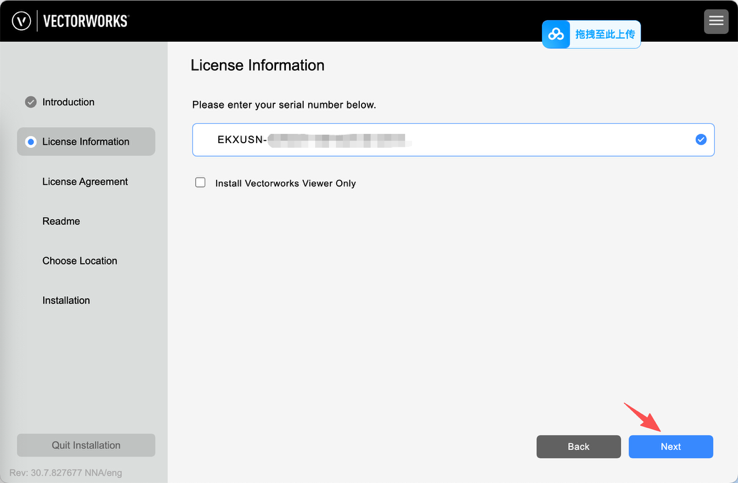Screen dimensions: 738x483
Task: Click the Quit Installation button
Action: coord(86,445)
